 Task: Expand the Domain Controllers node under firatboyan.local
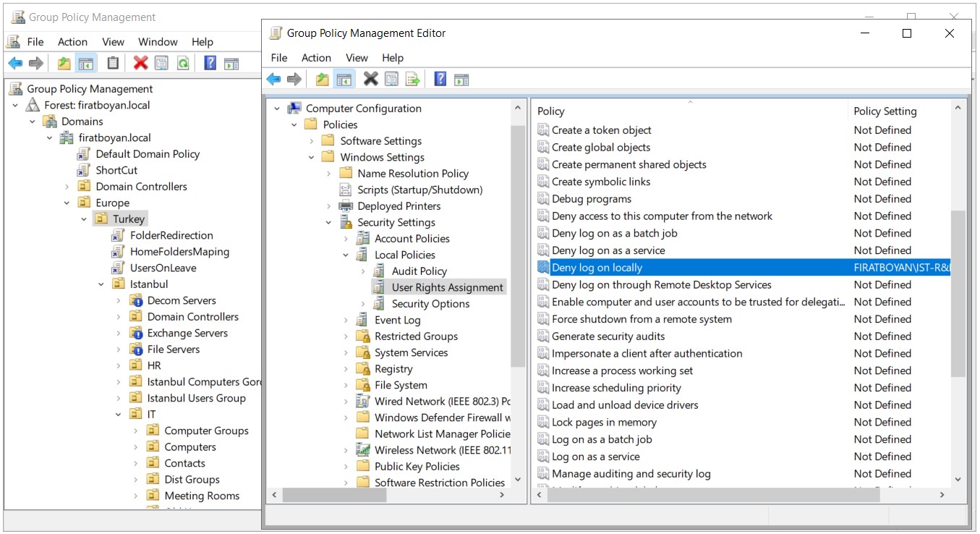pyautogui.click(x=67, y=187)
